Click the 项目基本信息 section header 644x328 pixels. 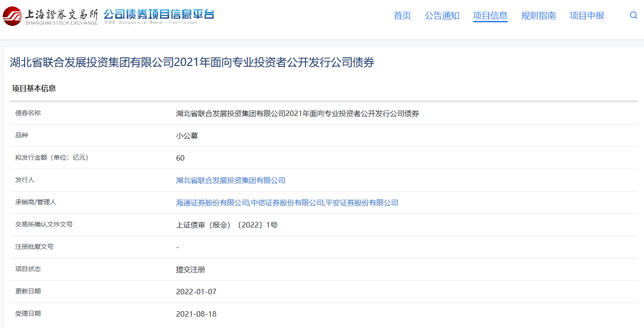coord(34,88)
